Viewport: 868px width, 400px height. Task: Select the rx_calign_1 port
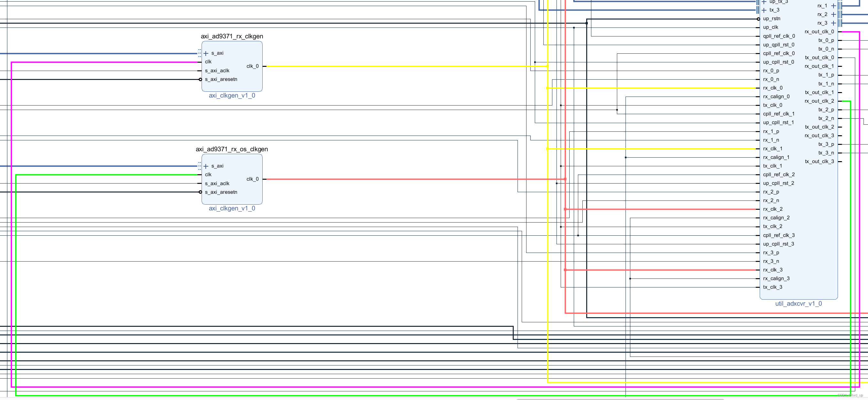776,158
